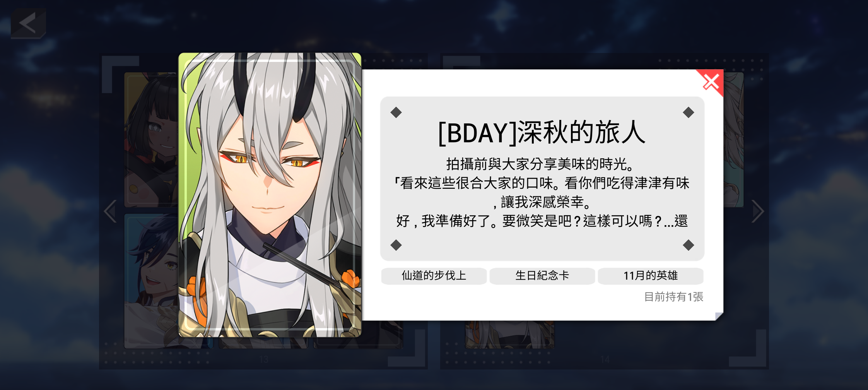Show previous album page with left chevron

[110, 211]
